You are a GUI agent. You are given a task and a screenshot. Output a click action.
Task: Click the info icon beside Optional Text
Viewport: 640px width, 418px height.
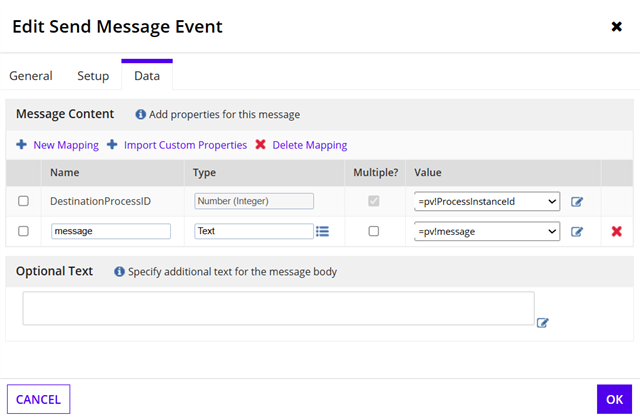pos(119,272)
